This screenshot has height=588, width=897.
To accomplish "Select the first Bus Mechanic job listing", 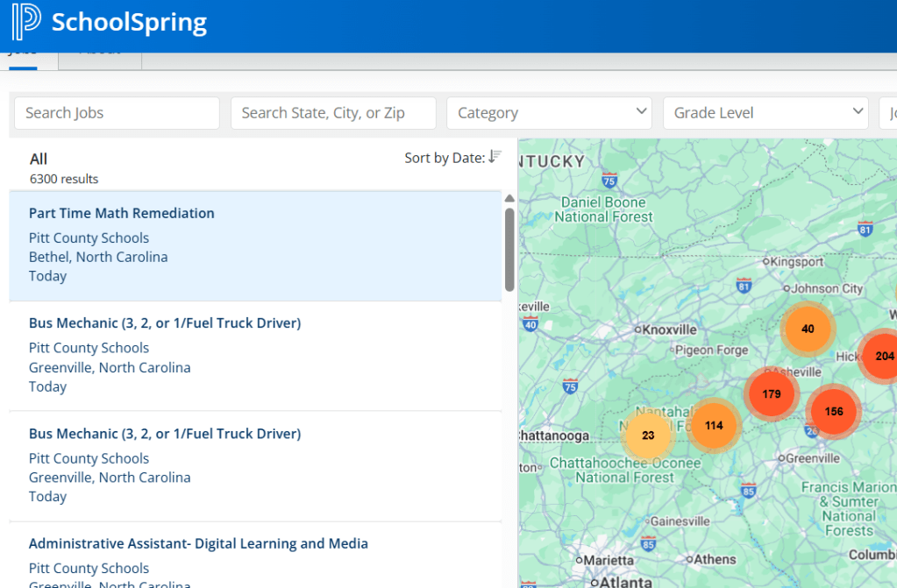I will (x=165, y=323).
